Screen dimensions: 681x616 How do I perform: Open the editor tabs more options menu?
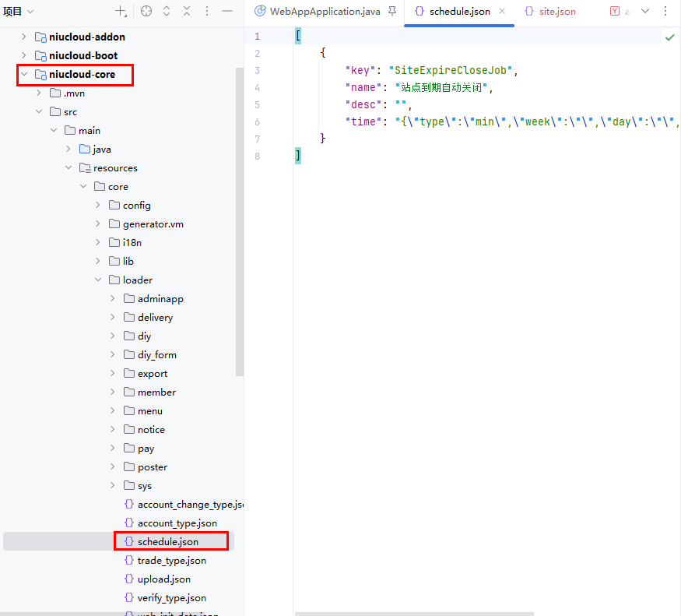665,12
